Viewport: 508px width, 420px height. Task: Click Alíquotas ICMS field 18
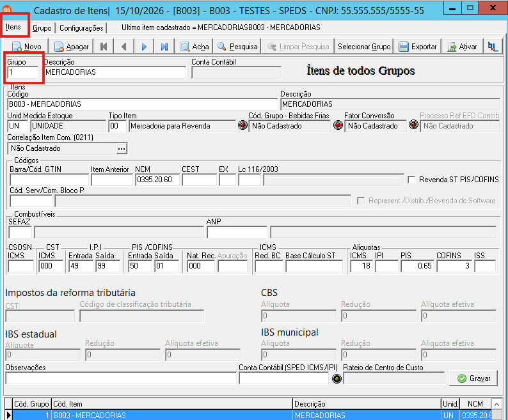361,266
